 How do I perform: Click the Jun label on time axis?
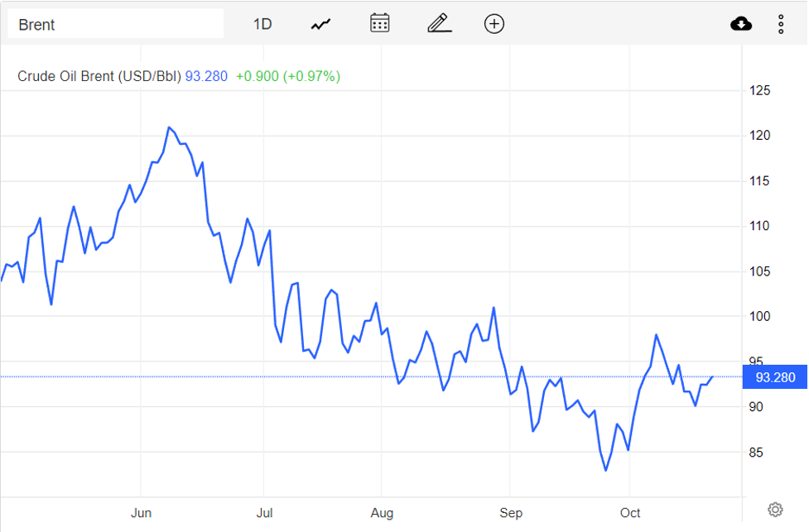tap(141, 513)
